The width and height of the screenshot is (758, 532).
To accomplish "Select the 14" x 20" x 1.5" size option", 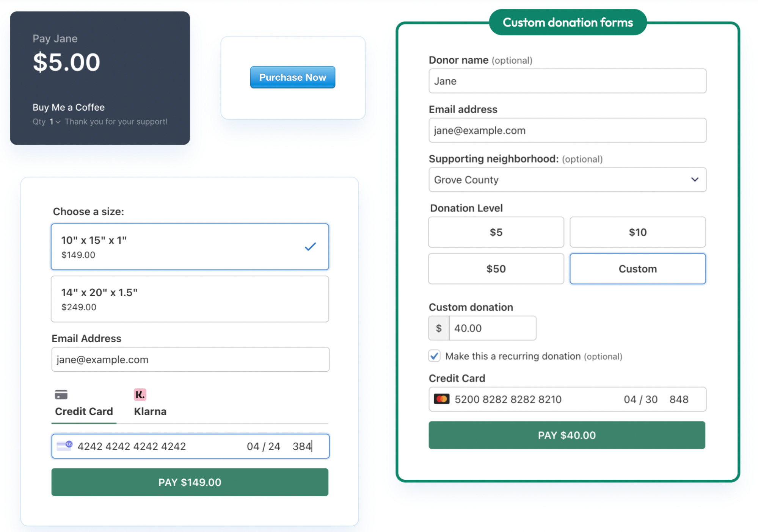I will [x=190, y=299].
